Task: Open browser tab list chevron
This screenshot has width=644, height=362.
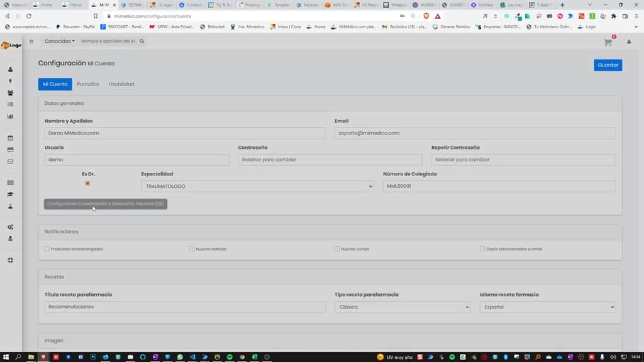Action: [x=590, y=5]
